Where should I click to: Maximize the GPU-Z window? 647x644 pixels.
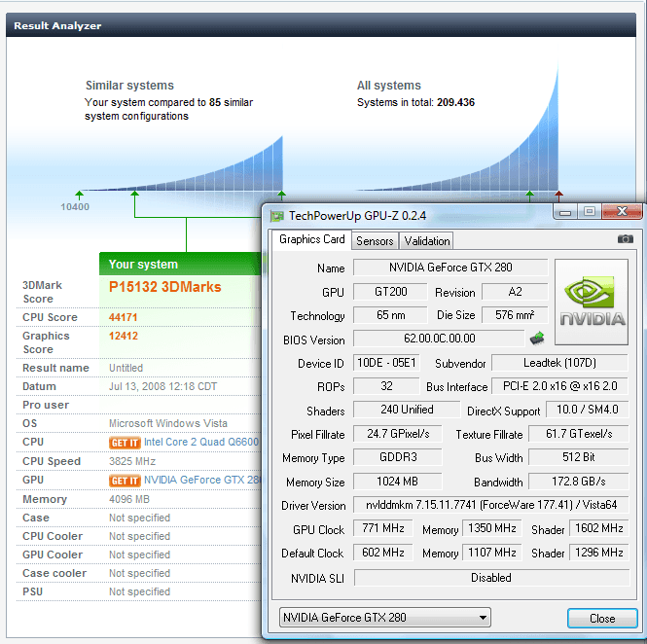[590, 212]
